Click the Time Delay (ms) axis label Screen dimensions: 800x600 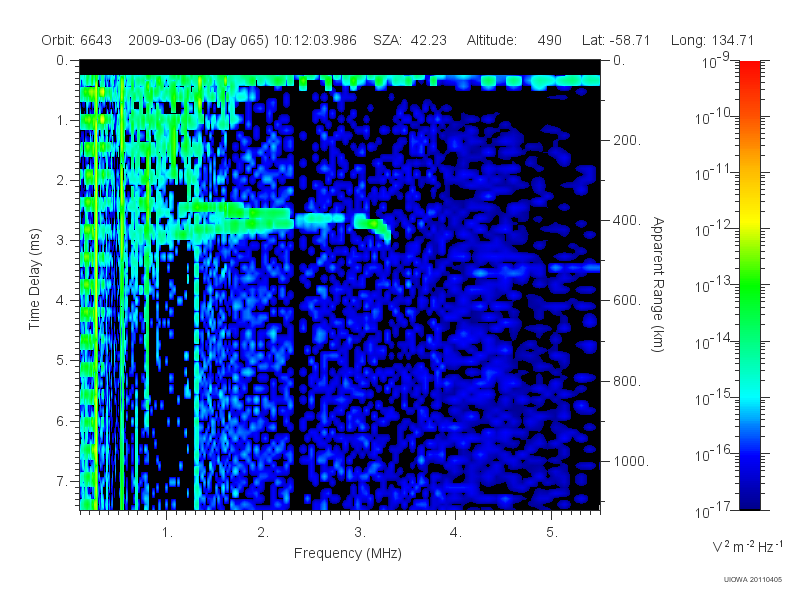(x=34, y=279)
